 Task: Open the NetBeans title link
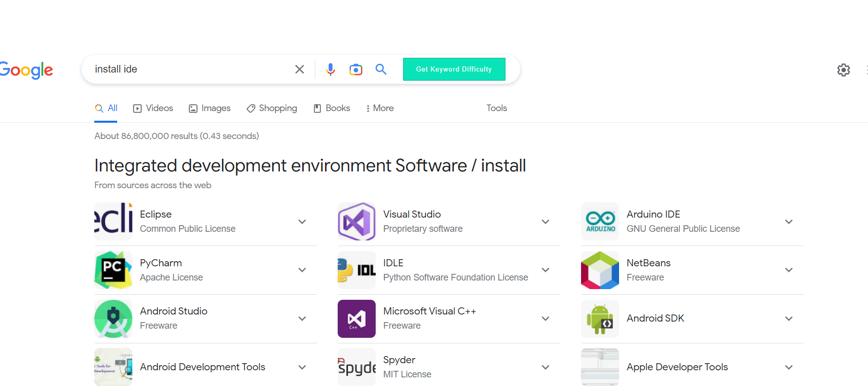click(648, 263)
